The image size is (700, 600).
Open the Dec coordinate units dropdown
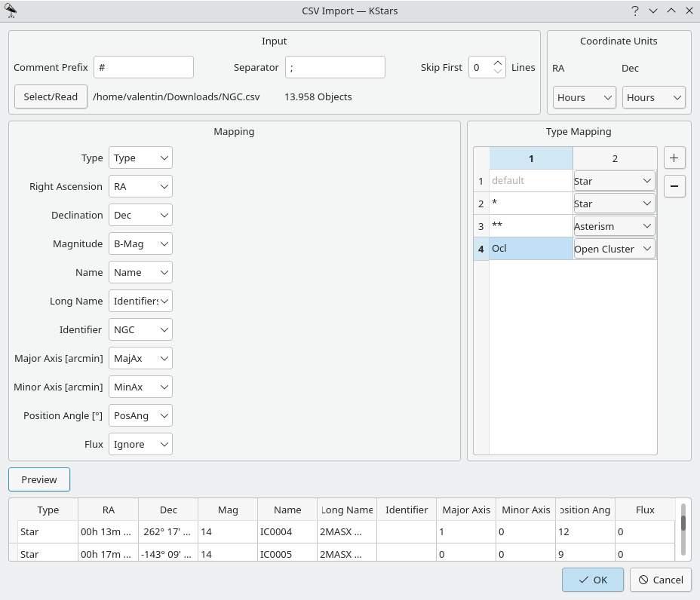click(653, 97)
